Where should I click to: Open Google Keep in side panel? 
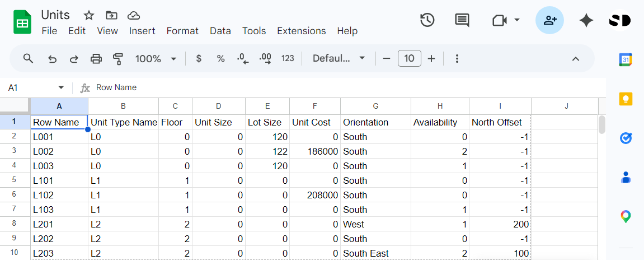626,99
